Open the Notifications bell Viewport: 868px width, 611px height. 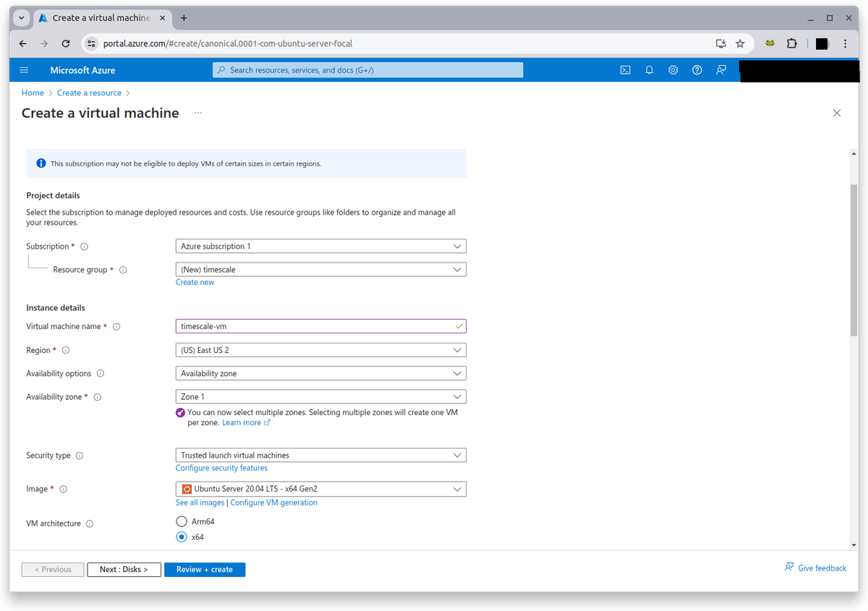(x=649, y=69)
